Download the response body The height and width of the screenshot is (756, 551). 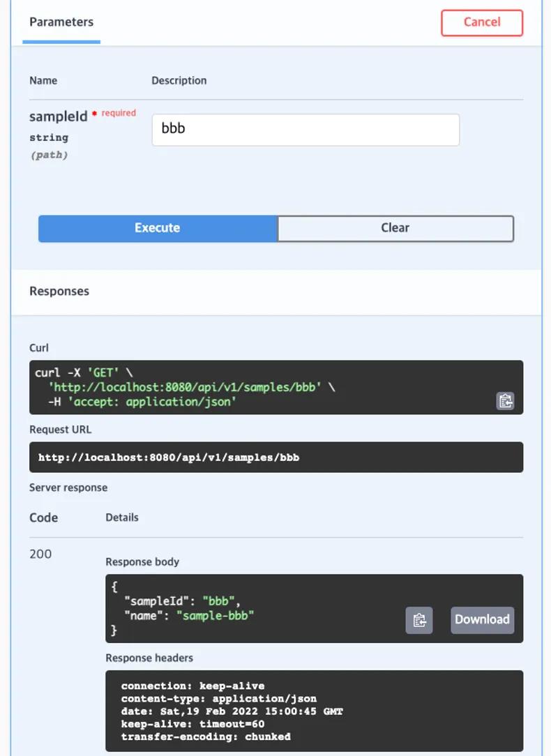pyautogui.click(x=482, y=619)
